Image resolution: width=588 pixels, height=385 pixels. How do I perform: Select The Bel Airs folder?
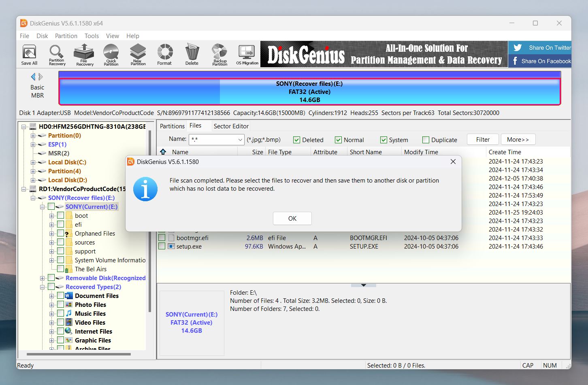click(91, 269)
